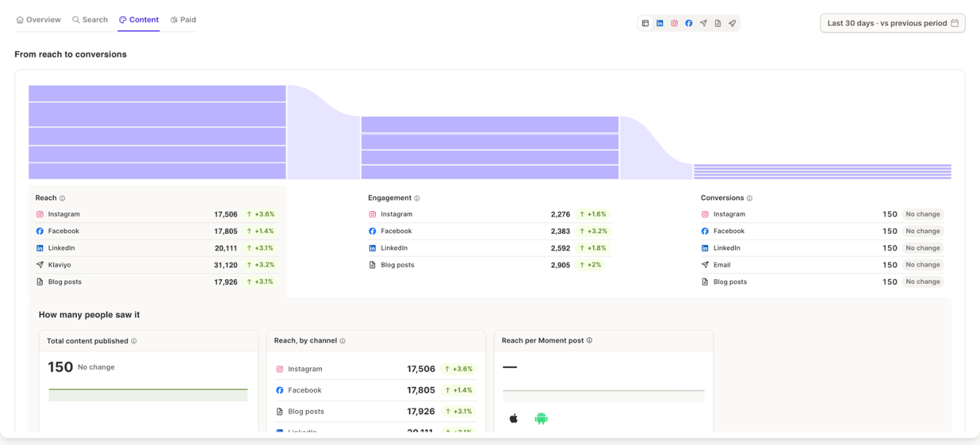Image resolution: width=980 pixels, height=445 pixels.
Task: Click Instagram reach value 17,506 in Reach list
Action: [x=225, y=215]
